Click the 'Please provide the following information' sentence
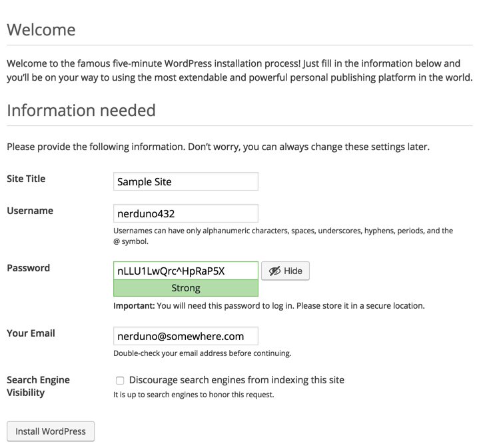 [218, 147]
